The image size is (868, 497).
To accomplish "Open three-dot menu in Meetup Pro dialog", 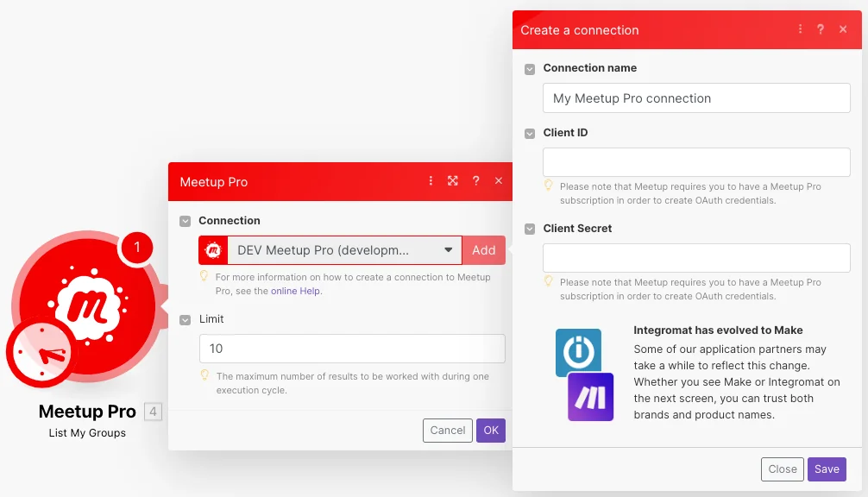I will pos(431,181).
